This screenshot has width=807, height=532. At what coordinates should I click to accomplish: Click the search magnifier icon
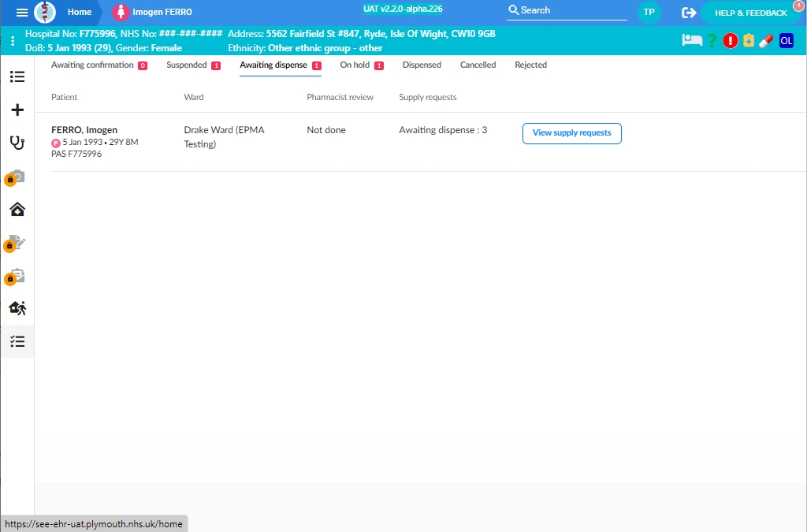coord(513,10)
